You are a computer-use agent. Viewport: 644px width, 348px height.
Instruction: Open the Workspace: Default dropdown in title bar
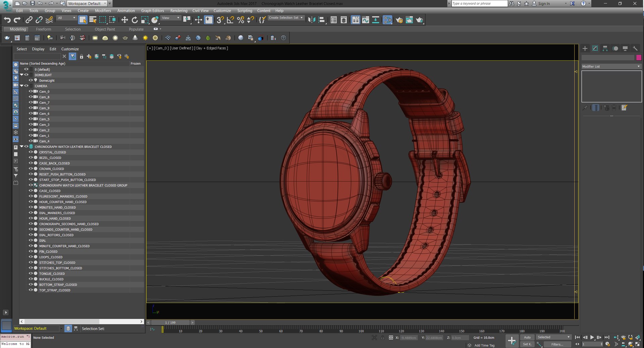87,3
